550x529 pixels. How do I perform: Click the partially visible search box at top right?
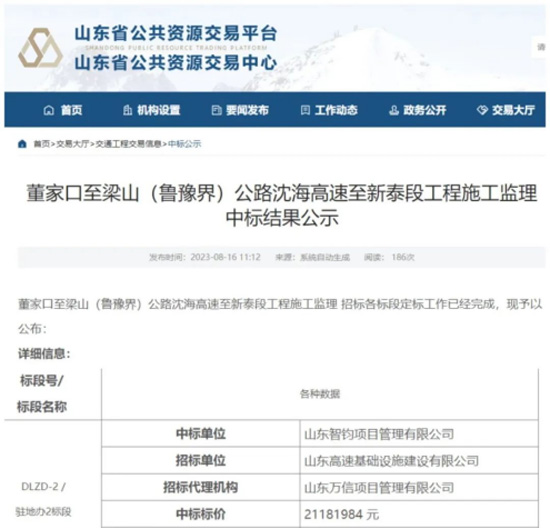(x=541, y=47)
